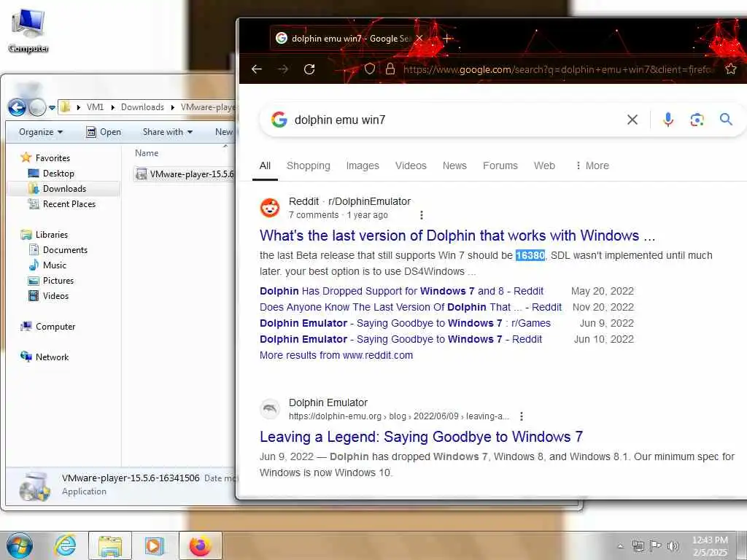Click the Firefox URL address bar
Image resolution: width=747 pixels, height=560 pixels.
click(557, 69)
